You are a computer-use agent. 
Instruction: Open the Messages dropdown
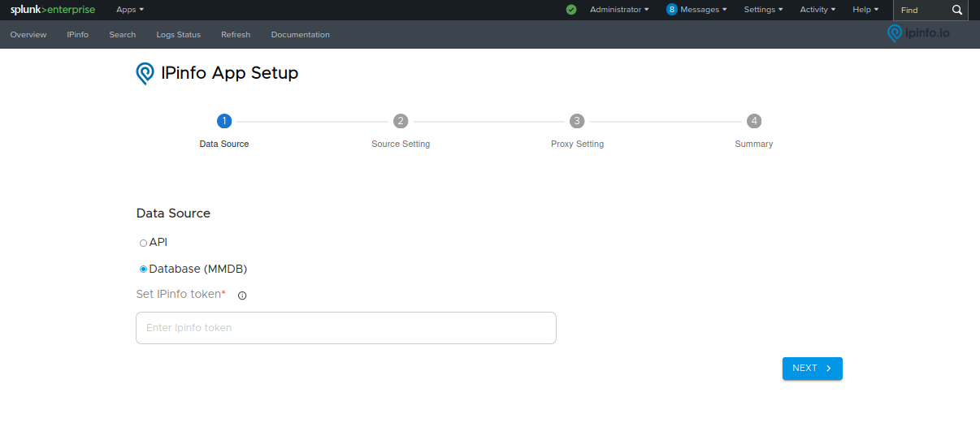(x=704, y=10)
